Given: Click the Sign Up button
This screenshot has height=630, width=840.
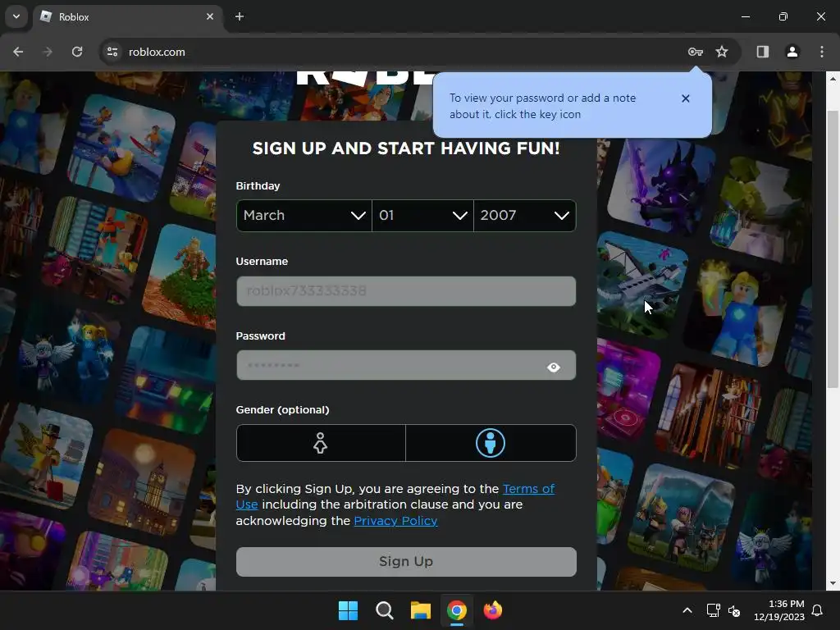Looking at the screenshot, I should tap(406, 562).
